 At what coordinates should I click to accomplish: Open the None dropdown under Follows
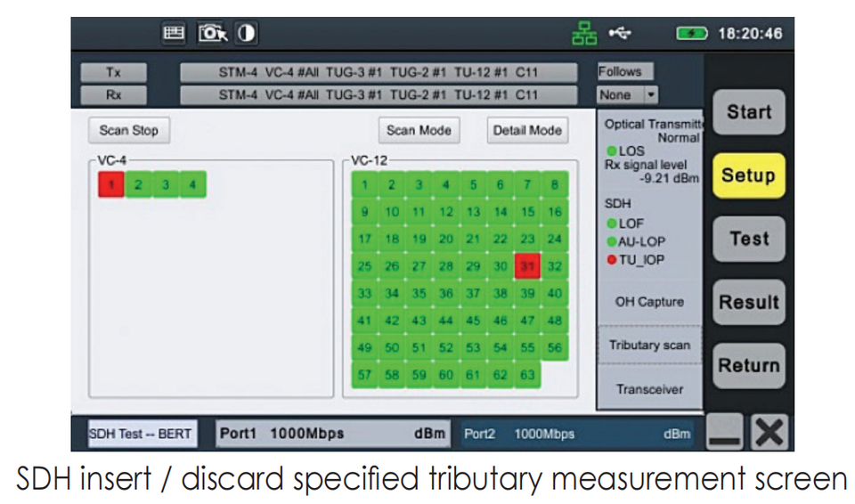(627, 95)
